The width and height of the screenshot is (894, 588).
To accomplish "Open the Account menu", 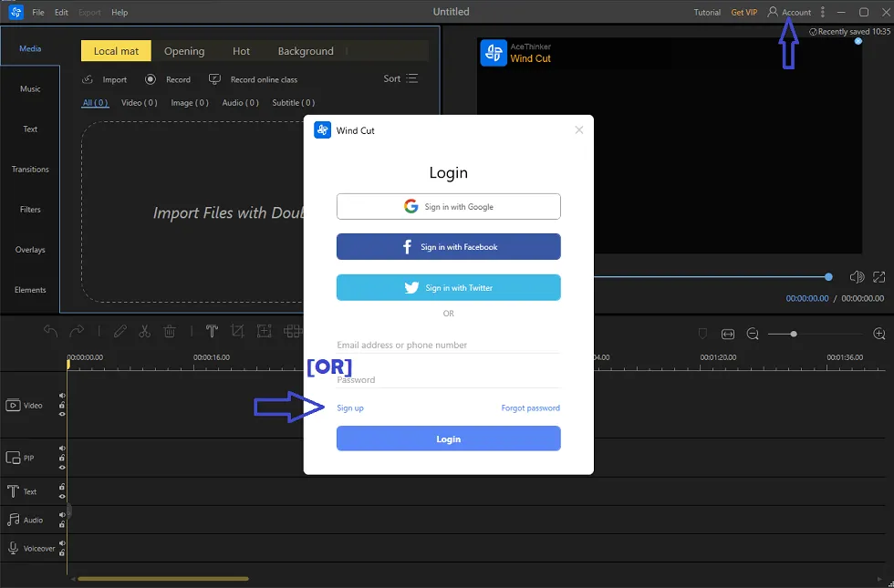I will point(790,12).
